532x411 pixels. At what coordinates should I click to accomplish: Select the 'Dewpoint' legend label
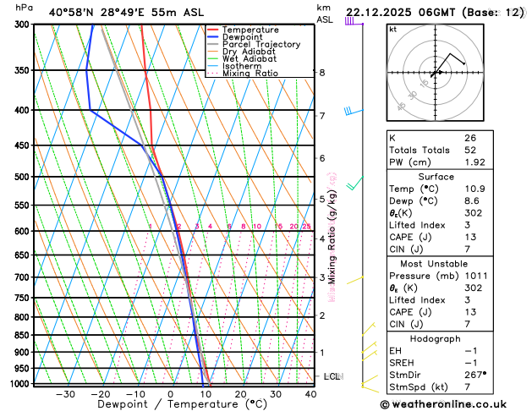[242, 37]
